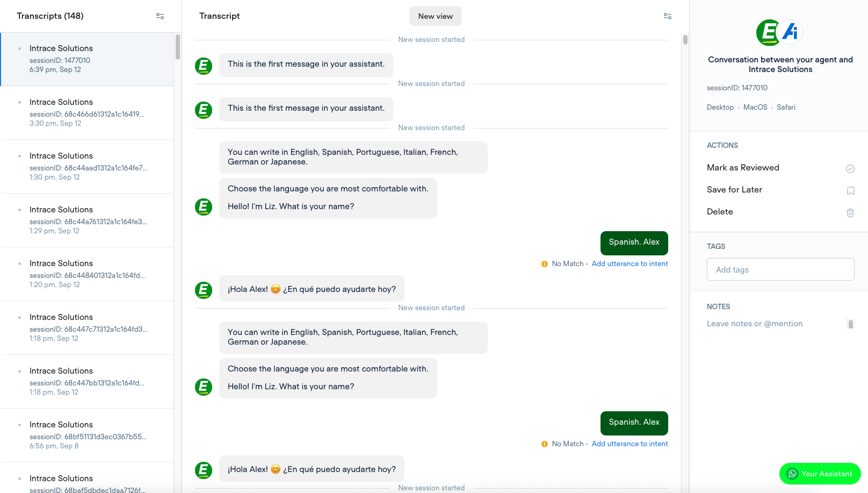This screenshot has height=493, width=868.
Task: Select the transcript dated 3:30 pm, Sep 12
Action: [x=87, y=113]
